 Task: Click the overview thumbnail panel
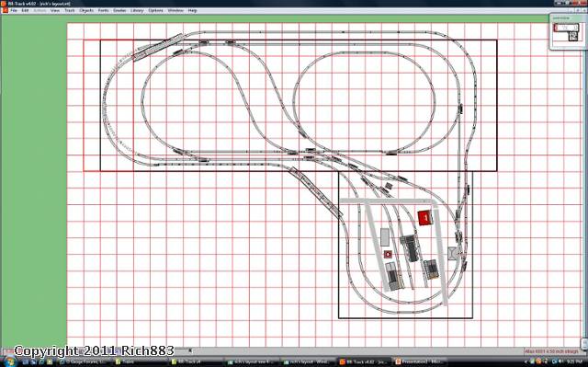pos(568,31)
